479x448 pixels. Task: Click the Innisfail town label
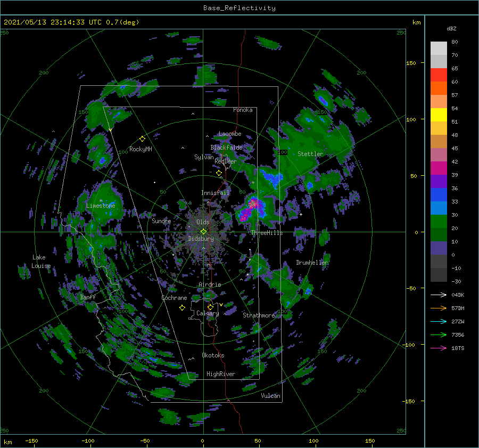coord(215,193)
